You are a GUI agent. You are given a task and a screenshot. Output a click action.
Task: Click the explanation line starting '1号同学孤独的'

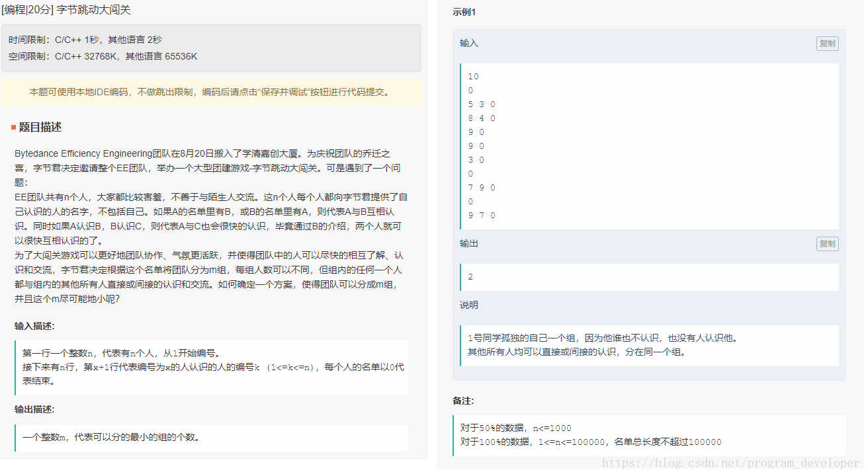603,338
